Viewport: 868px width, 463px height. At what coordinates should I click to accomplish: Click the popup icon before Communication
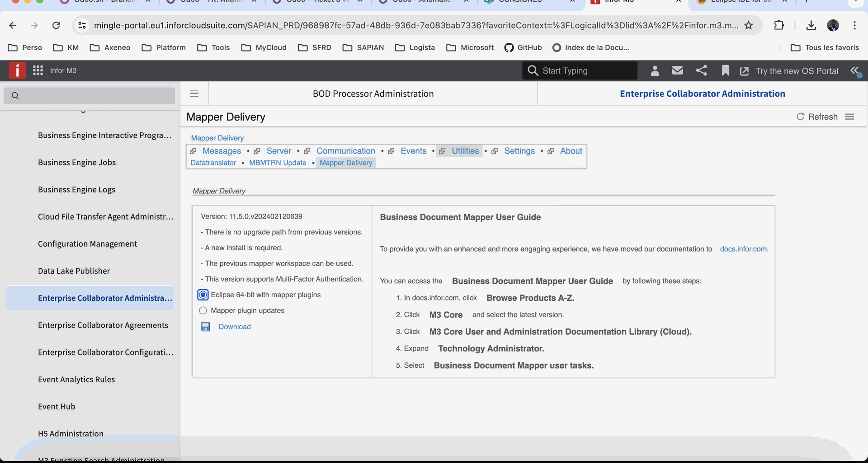click(307, 151)
